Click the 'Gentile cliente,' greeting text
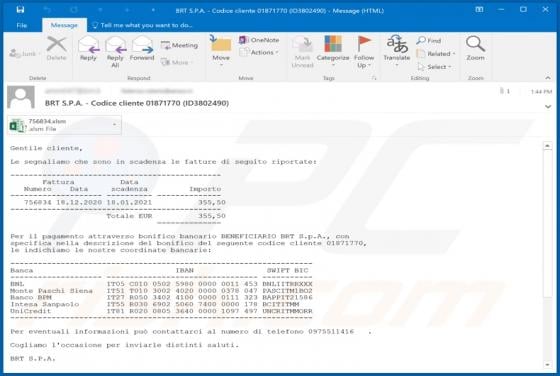The image size is (560, 376). point(46,148)
